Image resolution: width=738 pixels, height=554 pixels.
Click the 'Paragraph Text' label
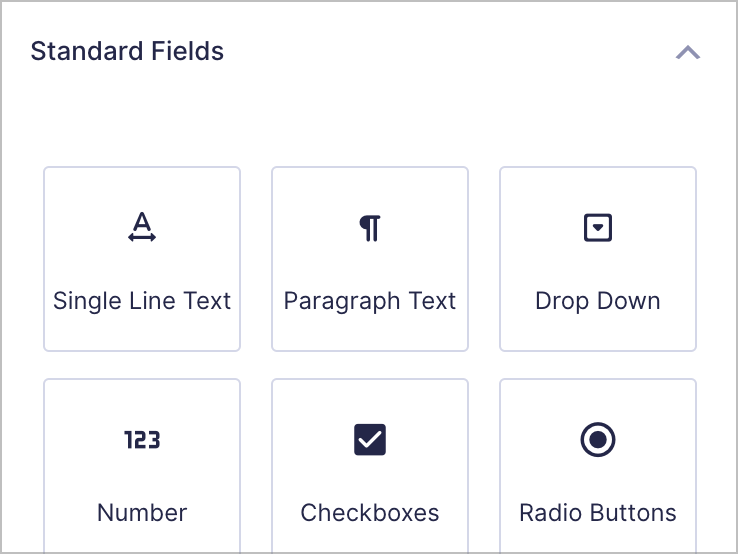pos(370,301)
